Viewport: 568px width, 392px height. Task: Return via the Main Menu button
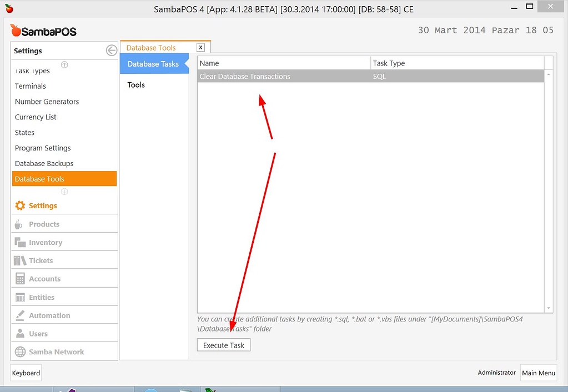coord(537,373)
